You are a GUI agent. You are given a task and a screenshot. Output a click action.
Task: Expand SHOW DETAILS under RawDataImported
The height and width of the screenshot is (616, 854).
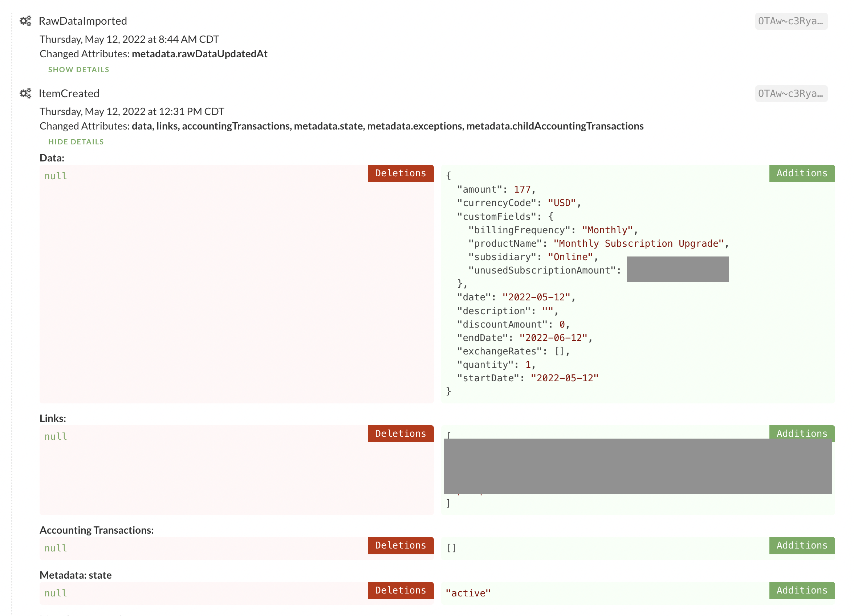coord(78,70)
